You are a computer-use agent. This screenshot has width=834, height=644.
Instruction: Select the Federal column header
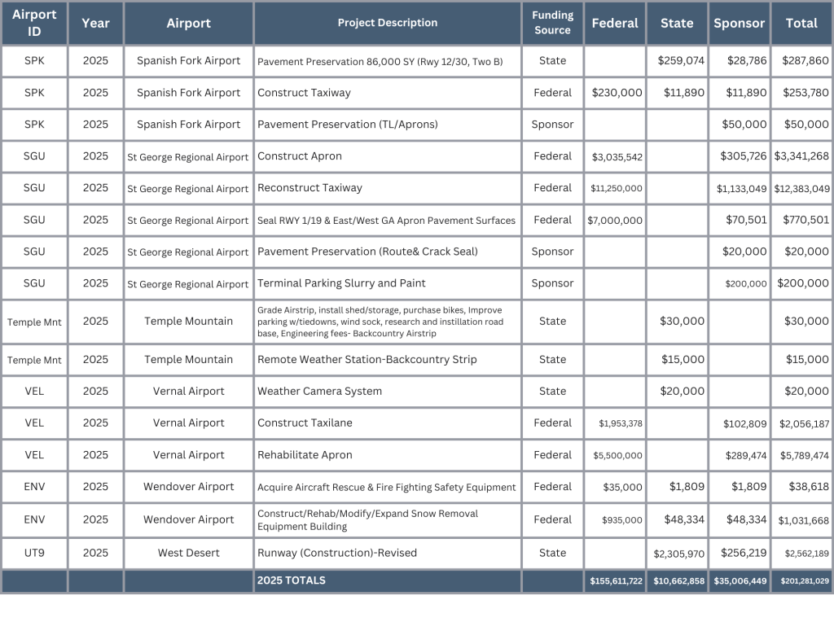[615, 23]
